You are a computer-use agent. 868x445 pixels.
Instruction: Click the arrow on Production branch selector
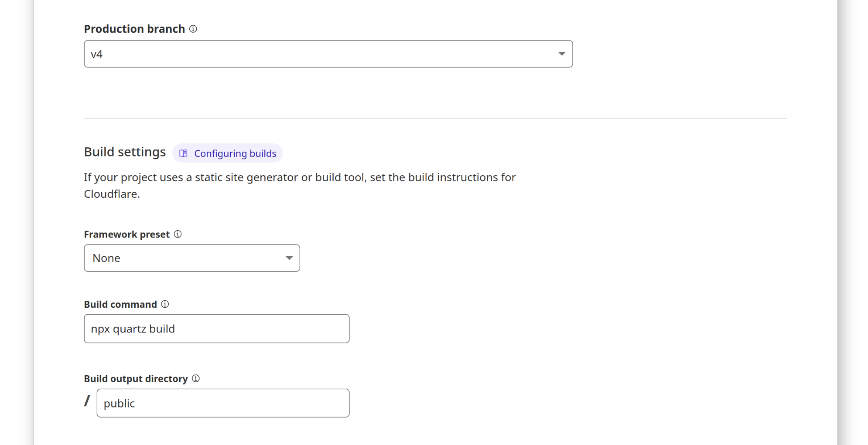561,54
